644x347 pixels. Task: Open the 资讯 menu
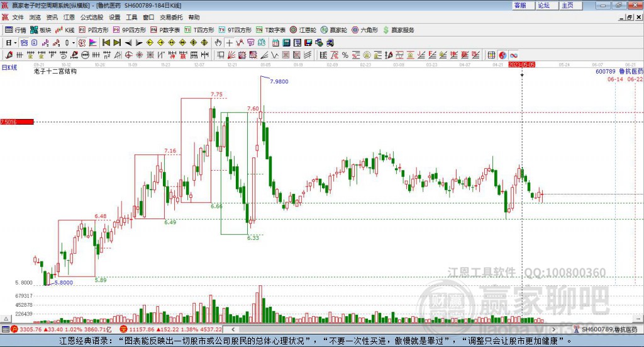(52, 17)
